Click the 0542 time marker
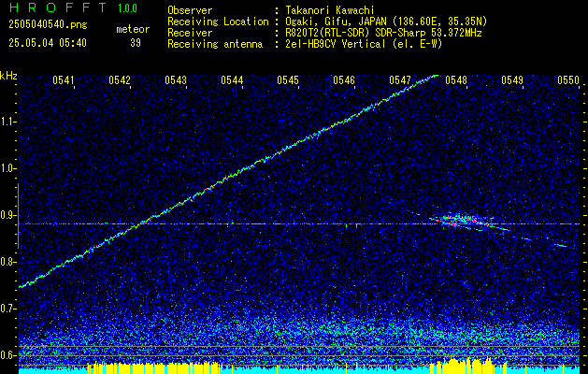 (120, 80)
